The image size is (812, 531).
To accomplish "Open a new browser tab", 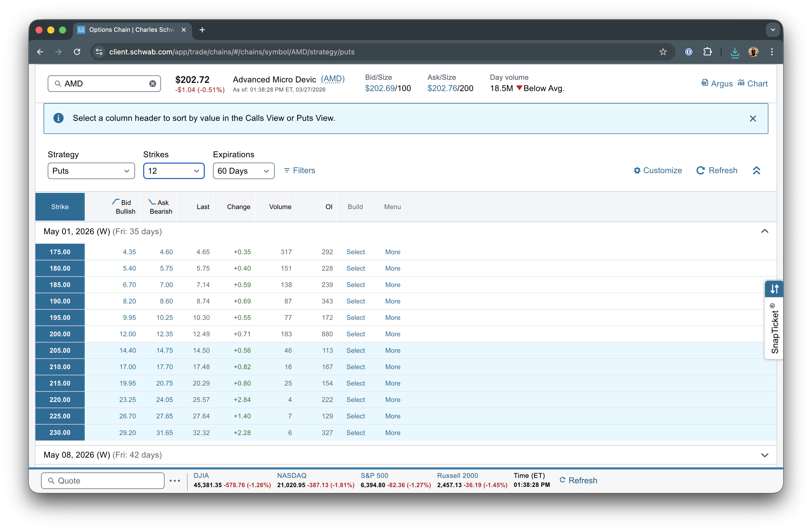I will point(202,30).
